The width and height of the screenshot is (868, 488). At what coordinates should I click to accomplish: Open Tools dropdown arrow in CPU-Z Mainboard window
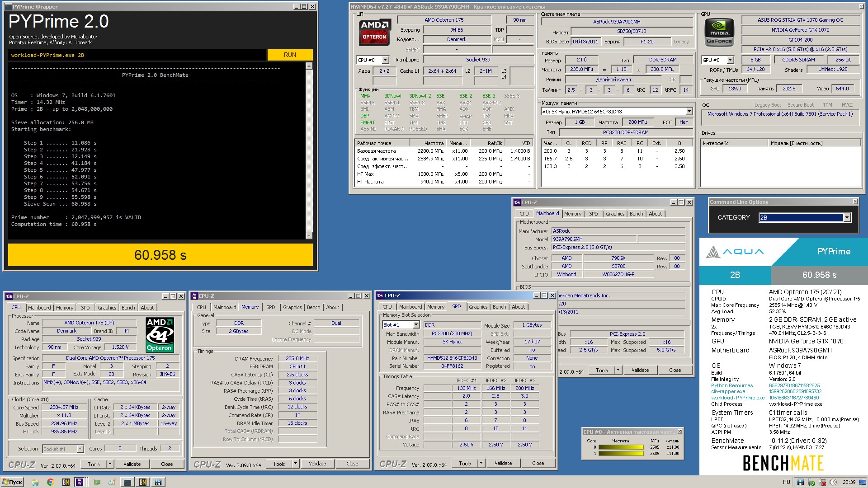pyautogui.click(x=618, y=370)
